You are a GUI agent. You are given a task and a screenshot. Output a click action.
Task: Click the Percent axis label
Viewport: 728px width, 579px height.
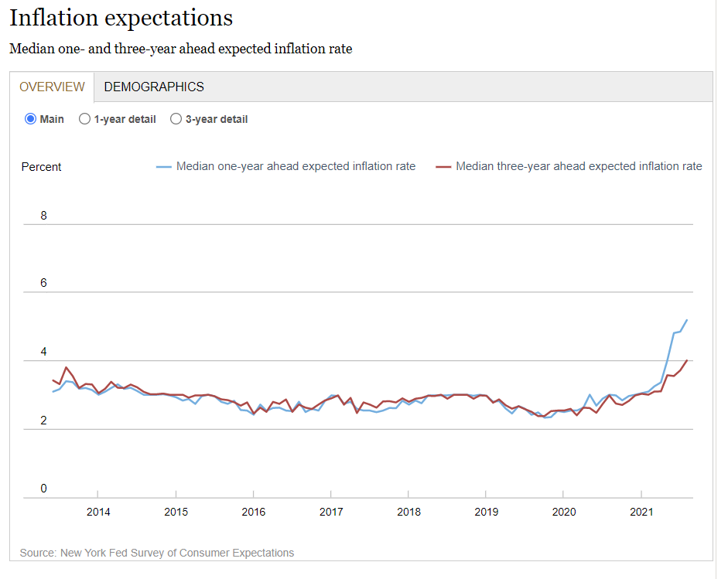point(41,166)
